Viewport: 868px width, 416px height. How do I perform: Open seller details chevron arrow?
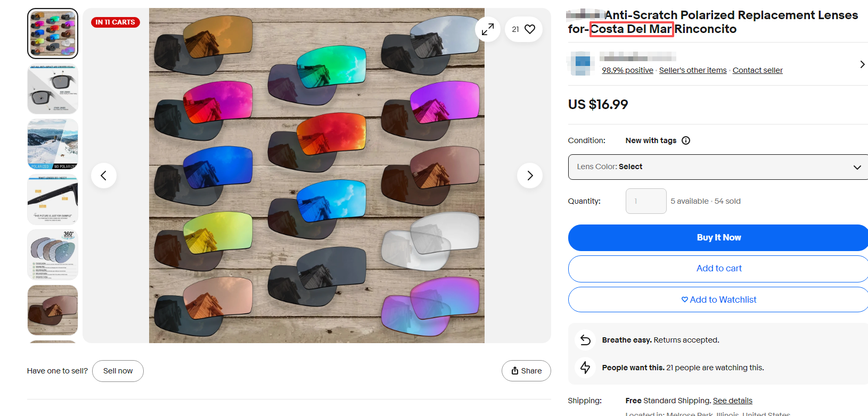(862, 64)
